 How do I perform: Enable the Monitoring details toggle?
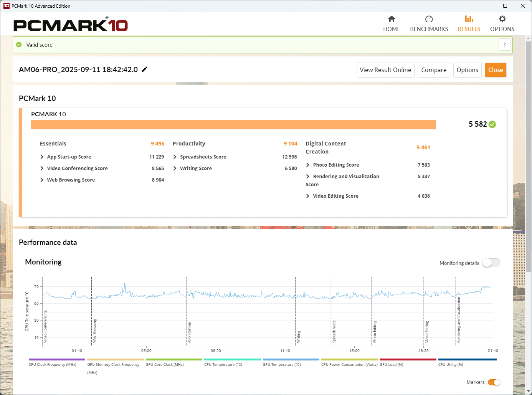tap(491, 263)
